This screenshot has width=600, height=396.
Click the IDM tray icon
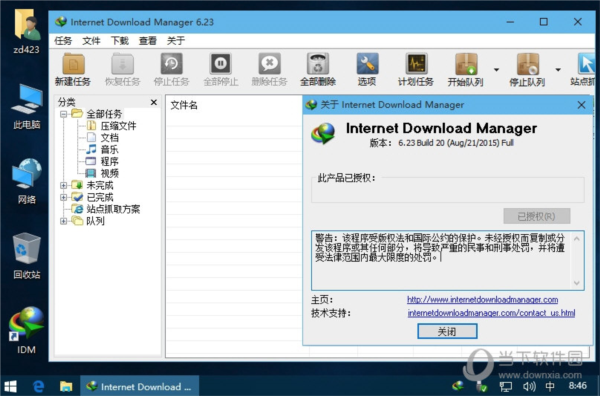458,386
